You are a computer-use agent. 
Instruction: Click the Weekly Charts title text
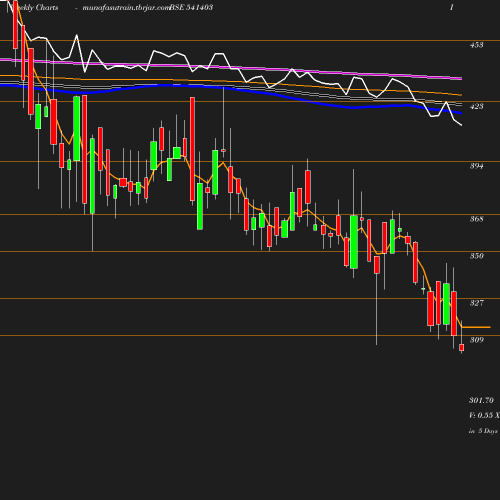(33, 7)
